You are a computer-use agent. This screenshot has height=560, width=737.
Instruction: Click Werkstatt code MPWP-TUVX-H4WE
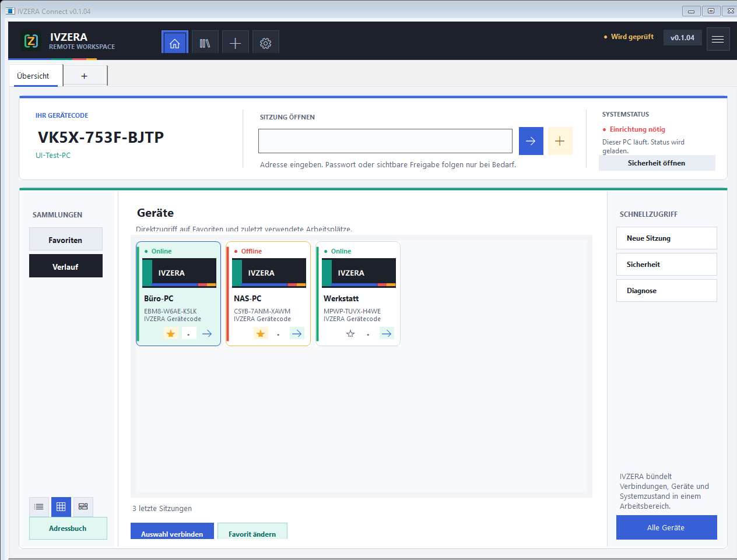(x=352, y=311)
